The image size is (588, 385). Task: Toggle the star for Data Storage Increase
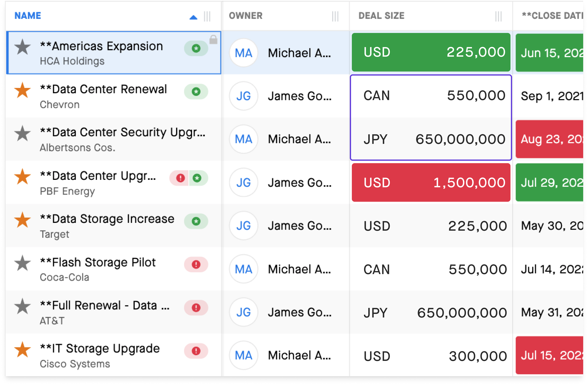[22, 220]
